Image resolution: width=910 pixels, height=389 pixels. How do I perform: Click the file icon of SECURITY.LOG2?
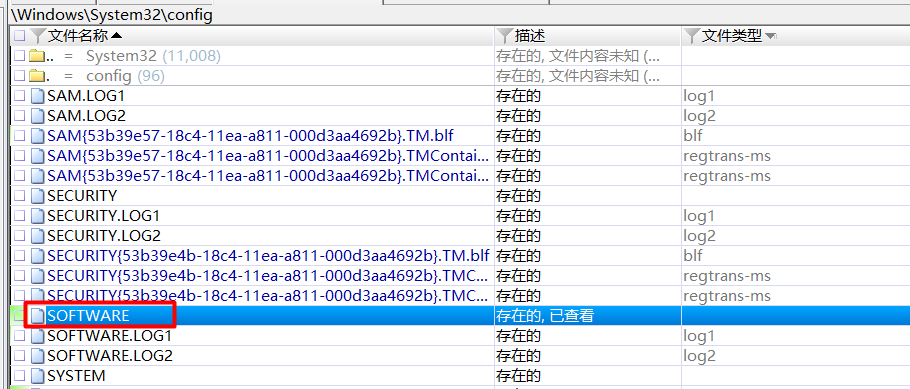38,236
